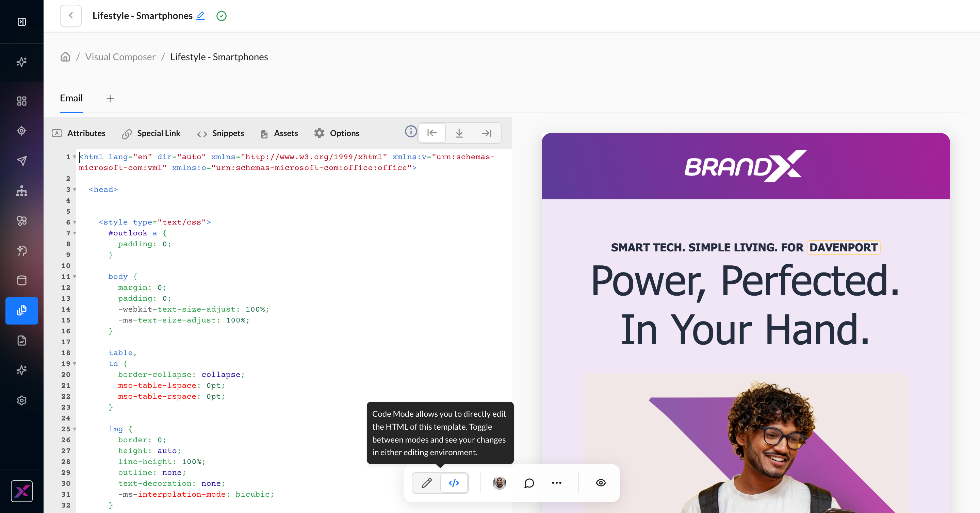Collapse code fold at line 3 head

click(75, 189)
